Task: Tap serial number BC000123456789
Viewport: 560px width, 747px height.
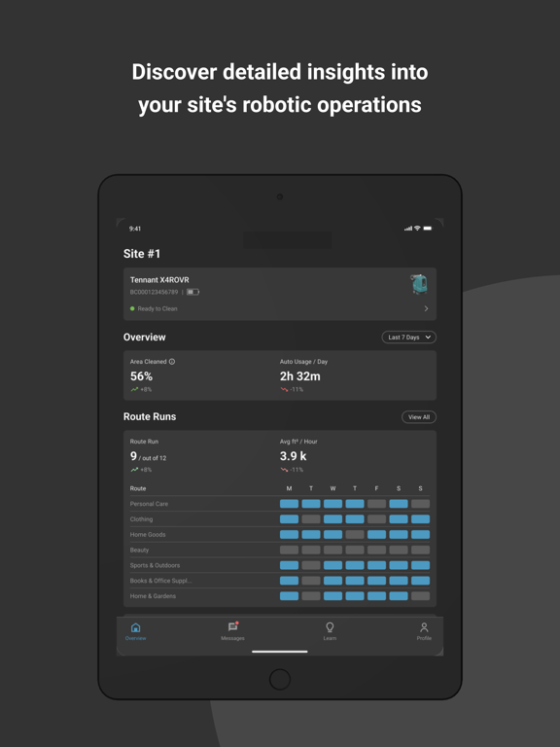Action: 154,292
